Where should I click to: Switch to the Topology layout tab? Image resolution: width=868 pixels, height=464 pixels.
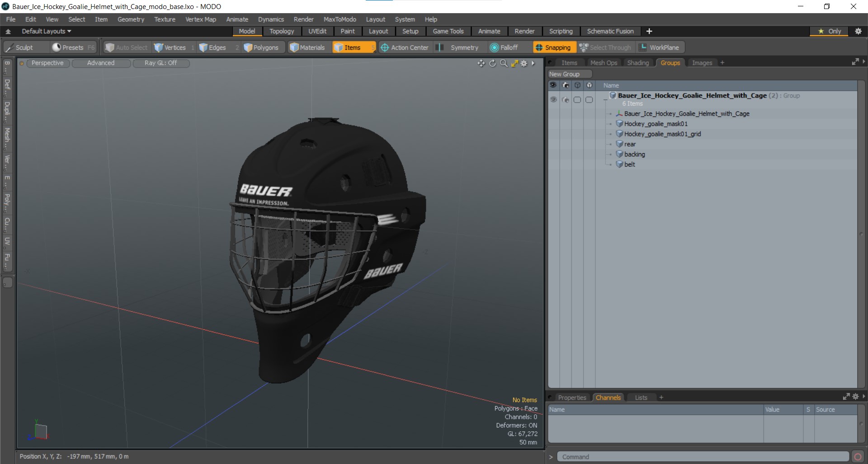click(282, 31)
